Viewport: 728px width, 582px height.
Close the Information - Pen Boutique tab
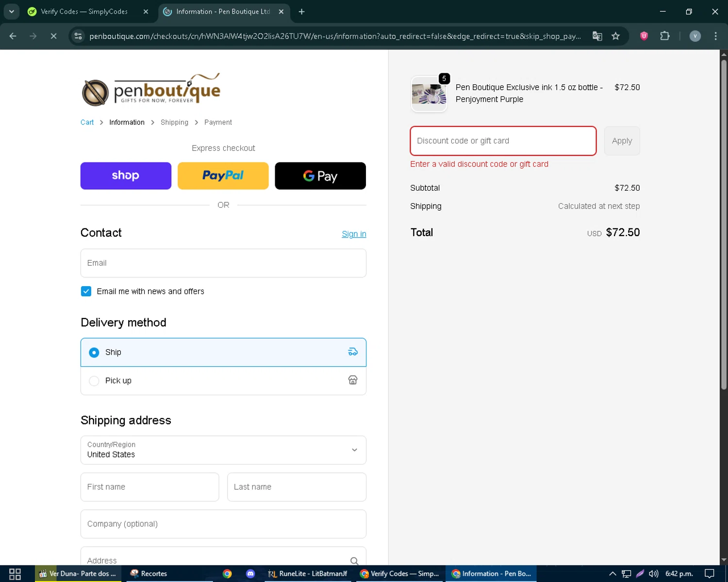coord(281,12)
